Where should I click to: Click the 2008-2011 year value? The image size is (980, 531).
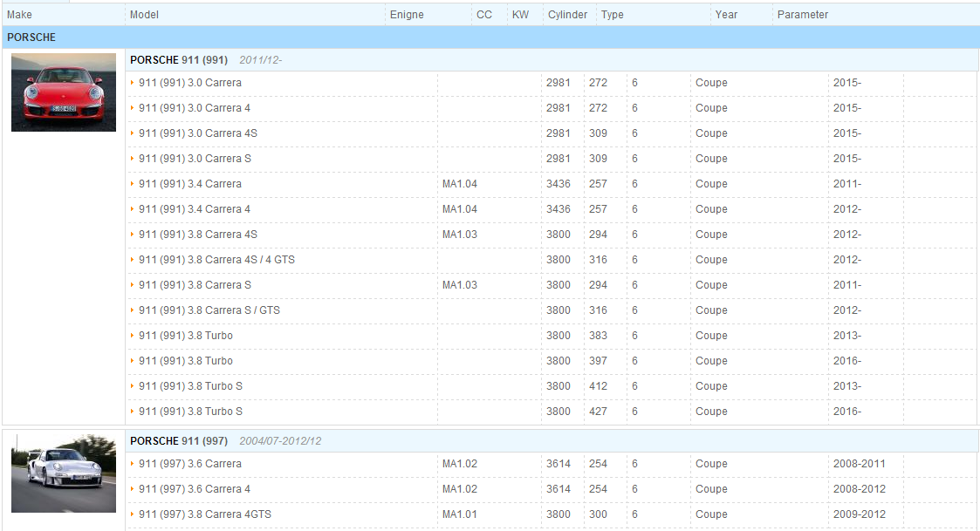pyautogui.click(x=860, y=464)
